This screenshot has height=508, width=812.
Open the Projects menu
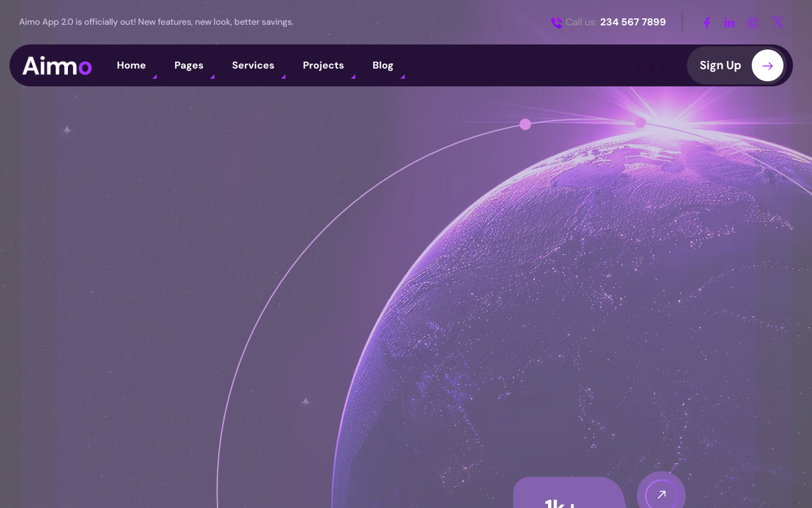tap(324, 65)
